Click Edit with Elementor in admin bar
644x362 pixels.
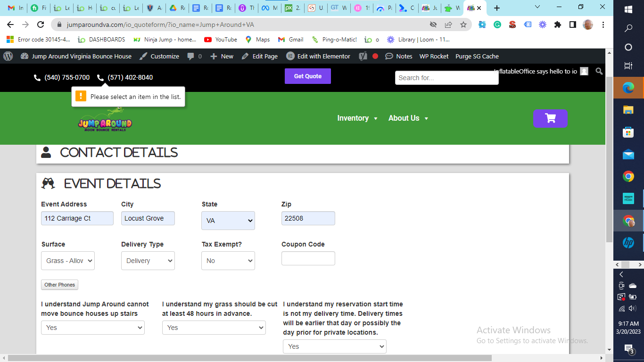(318, 56)
